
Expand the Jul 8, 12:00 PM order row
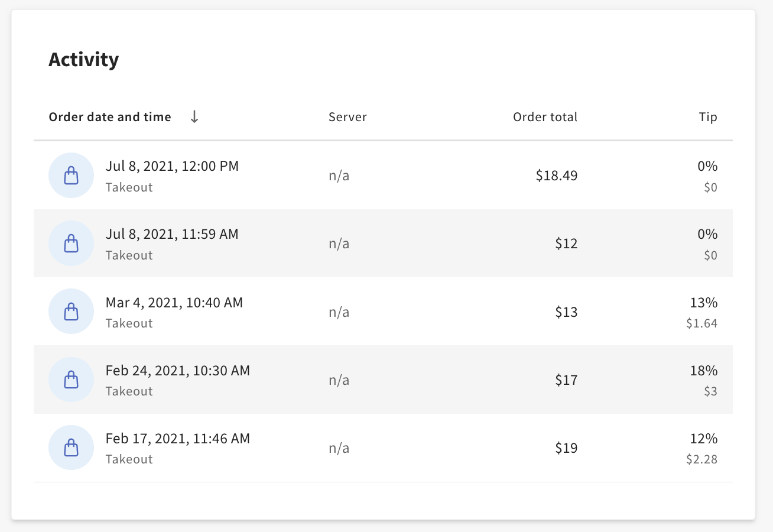coord(384,175)
